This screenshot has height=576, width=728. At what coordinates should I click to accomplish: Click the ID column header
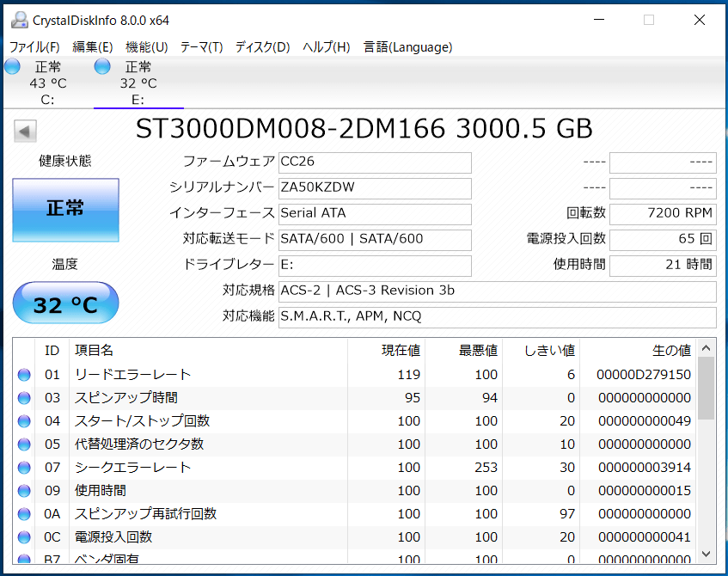tap(52, 351)
